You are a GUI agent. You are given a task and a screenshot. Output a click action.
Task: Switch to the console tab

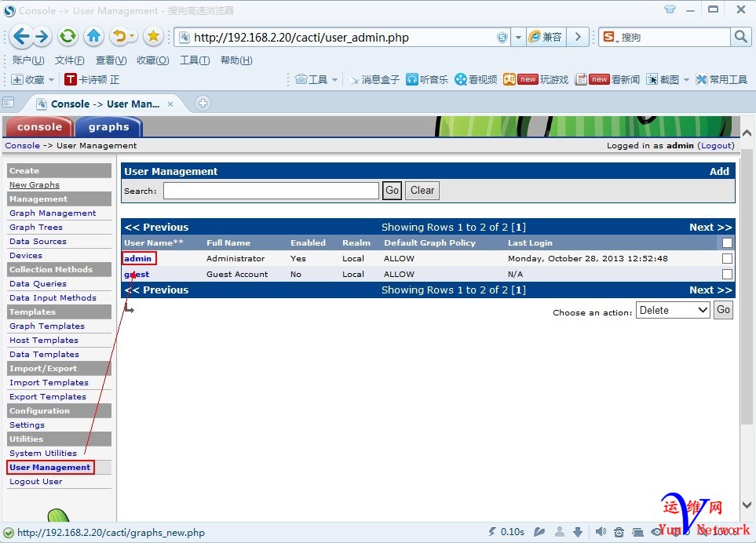pos(39,126)
